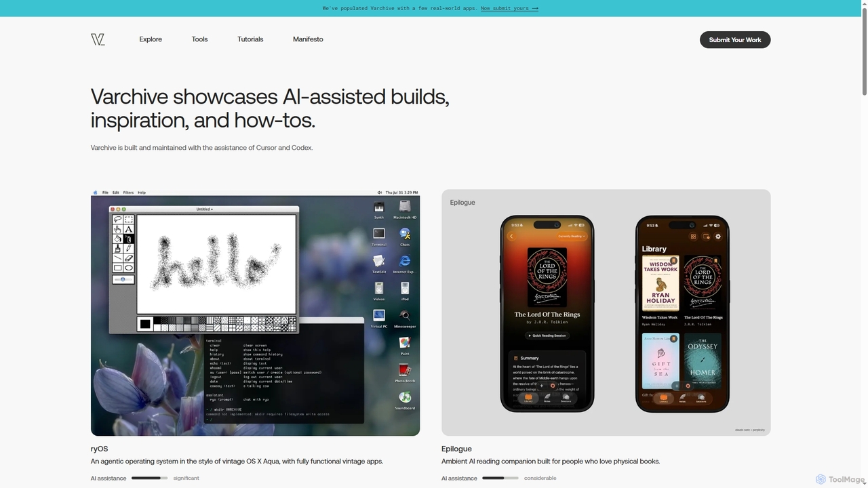Open the Tools nav item
This screenshot has width=868, height=488.
pos(199,39)
